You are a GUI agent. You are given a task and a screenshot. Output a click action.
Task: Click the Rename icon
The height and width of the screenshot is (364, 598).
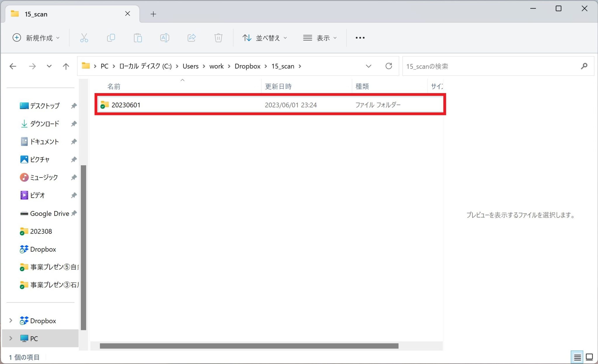click(164, 38)
